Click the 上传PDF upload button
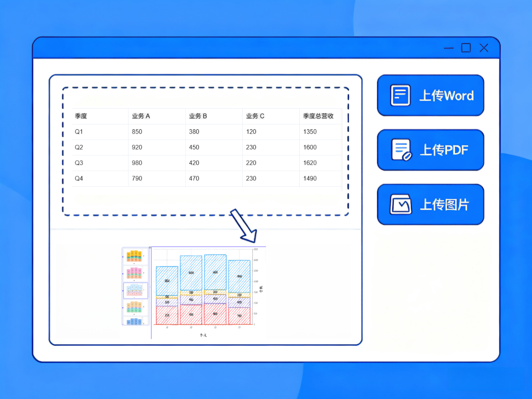 (430, 150)
